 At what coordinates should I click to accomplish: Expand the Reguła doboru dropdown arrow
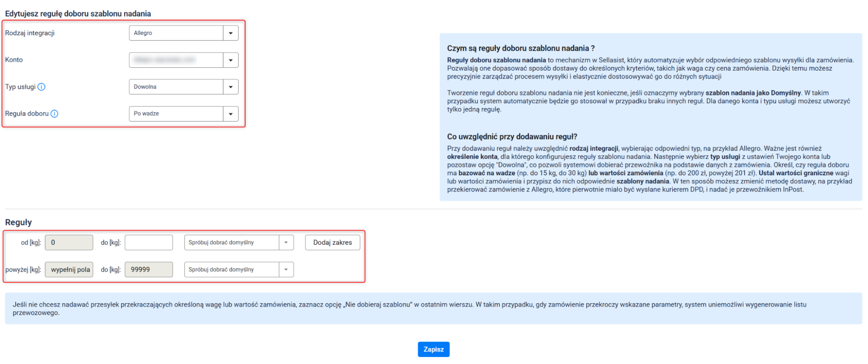231,114
